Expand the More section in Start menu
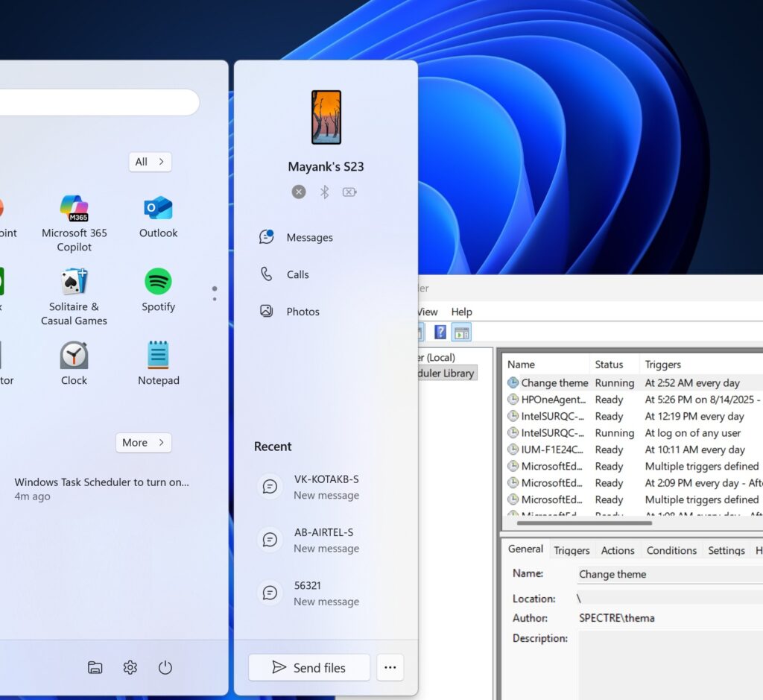 (143, 443)
